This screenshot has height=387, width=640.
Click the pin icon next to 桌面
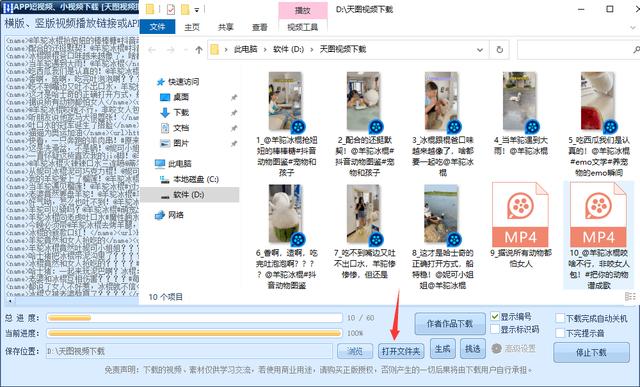click(234, 97)
